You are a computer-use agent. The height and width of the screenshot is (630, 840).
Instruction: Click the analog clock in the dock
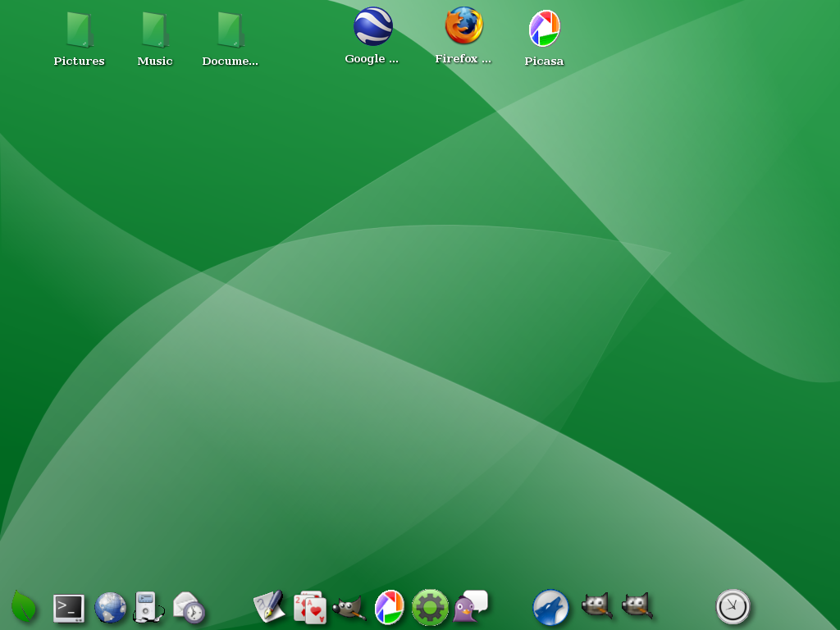click(733, 607)
